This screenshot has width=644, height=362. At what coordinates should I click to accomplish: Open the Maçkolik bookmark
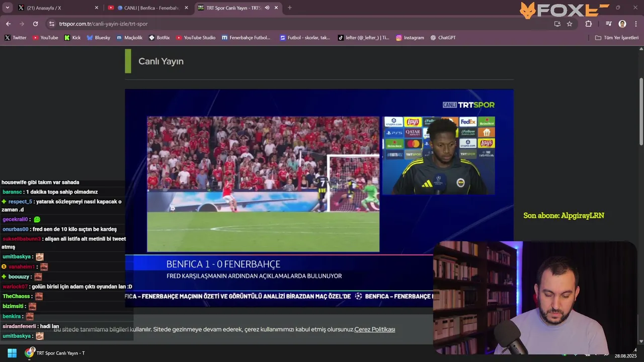[x=129, y=38]
